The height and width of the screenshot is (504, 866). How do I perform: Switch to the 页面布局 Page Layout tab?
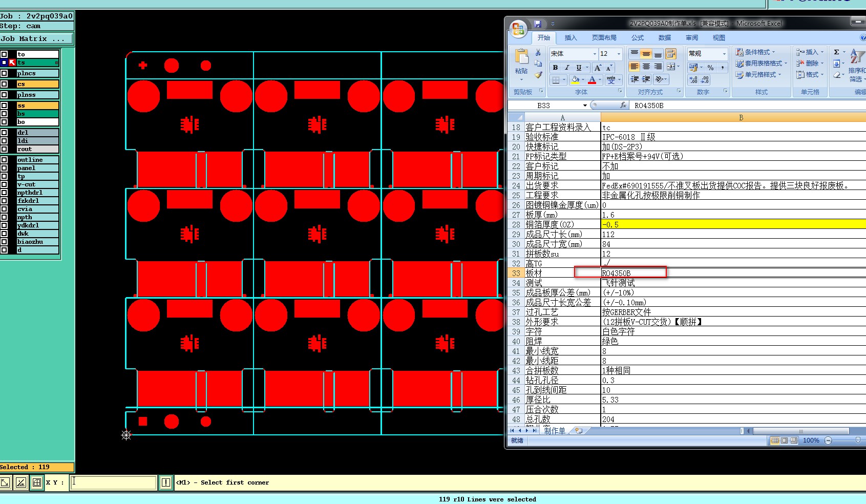[604, 38]
